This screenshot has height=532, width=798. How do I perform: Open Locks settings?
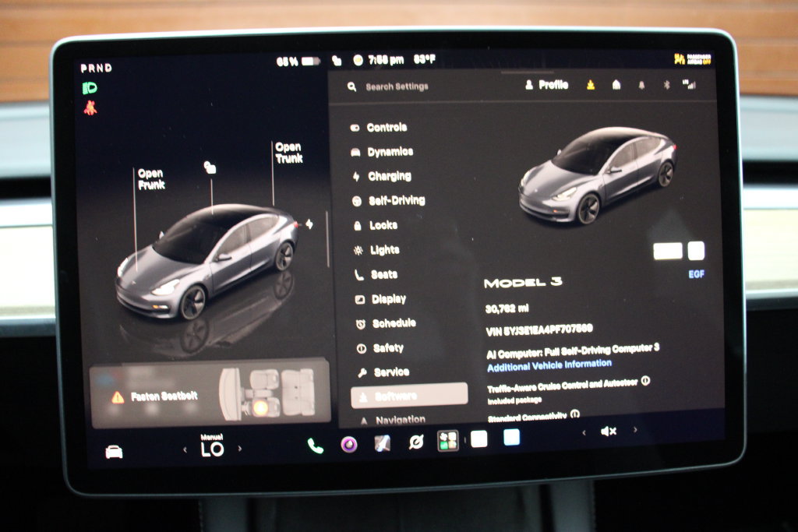pyautogui.click(x=376, y=225)
